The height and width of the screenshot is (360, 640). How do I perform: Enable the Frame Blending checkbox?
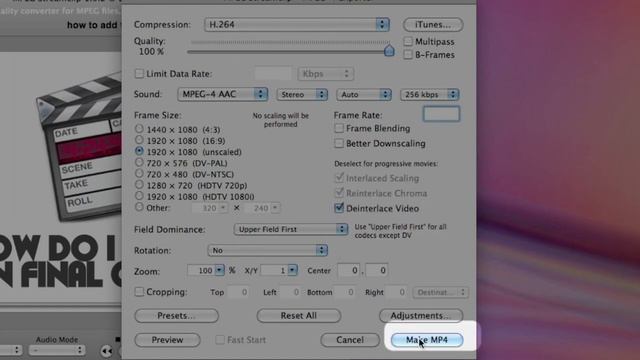pos(339,128)
